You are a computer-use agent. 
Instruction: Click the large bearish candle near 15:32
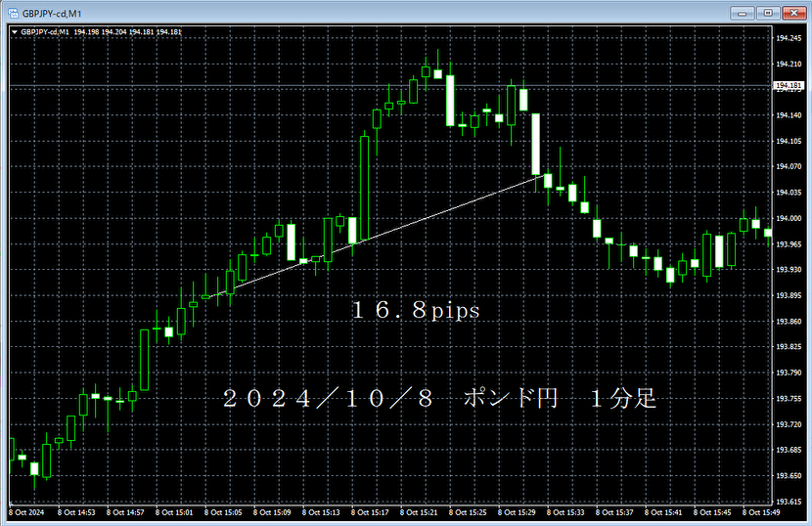click(x=536, y=144)
